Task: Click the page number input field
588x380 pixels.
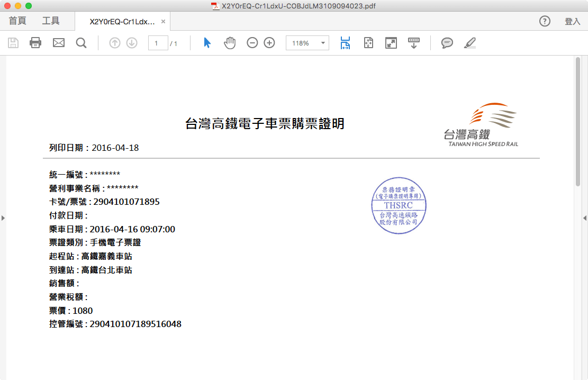Action: pyautogui.click(x=158, y=43)
